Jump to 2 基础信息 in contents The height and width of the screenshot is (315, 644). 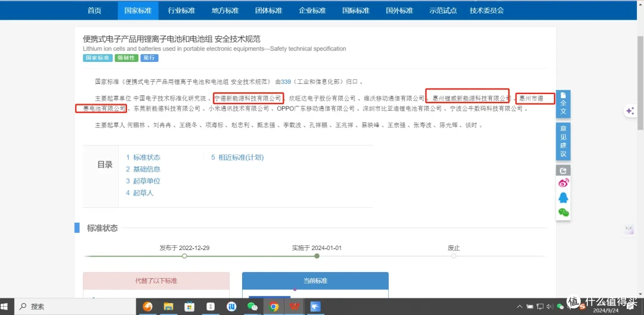tap(143, 169)
